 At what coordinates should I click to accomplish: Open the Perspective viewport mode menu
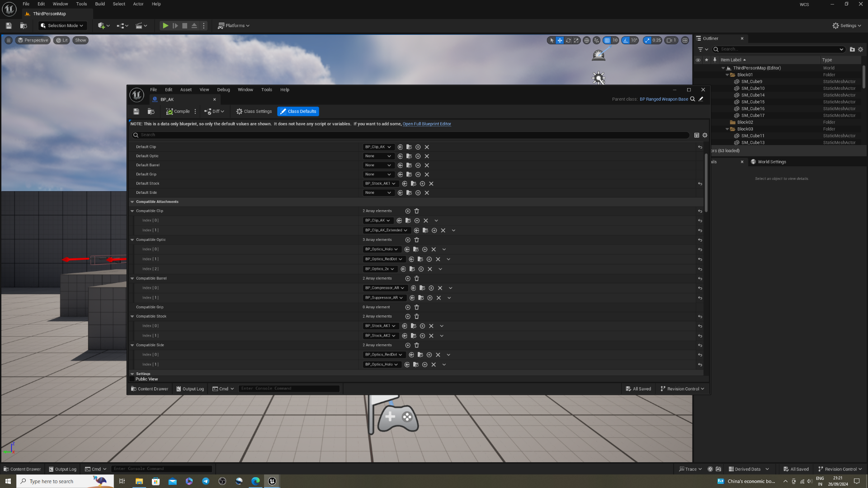[33, 40]
